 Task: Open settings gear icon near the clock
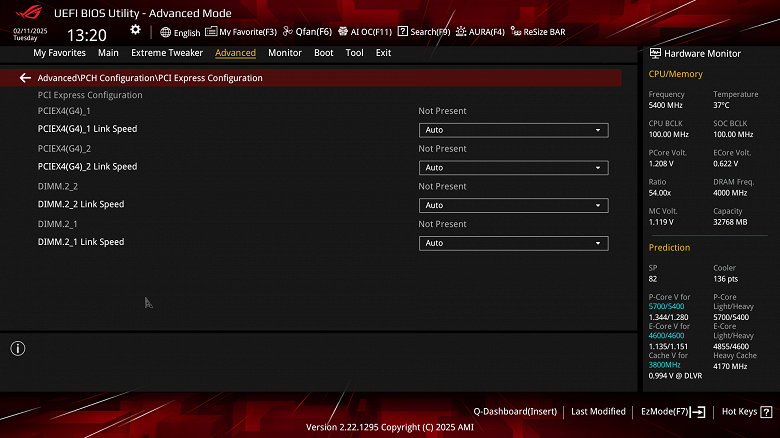(x=135, y=30)
